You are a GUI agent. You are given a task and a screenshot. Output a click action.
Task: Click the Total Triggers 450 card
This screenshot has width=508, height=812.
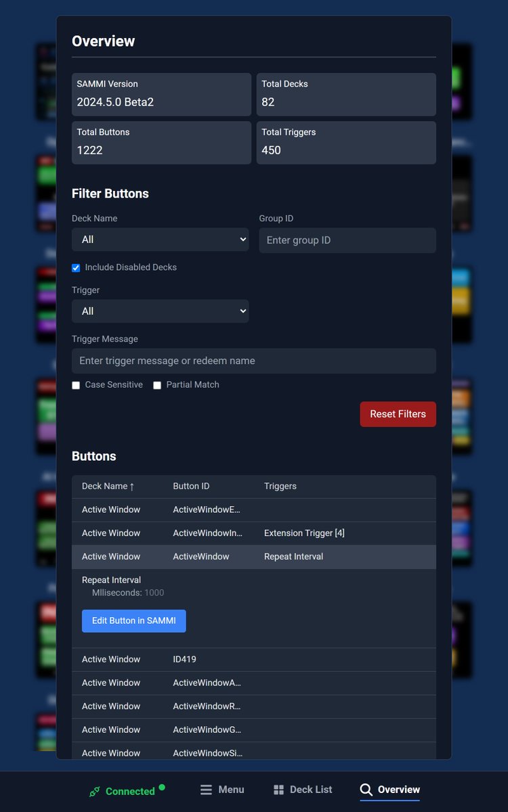tap(346, 142)
